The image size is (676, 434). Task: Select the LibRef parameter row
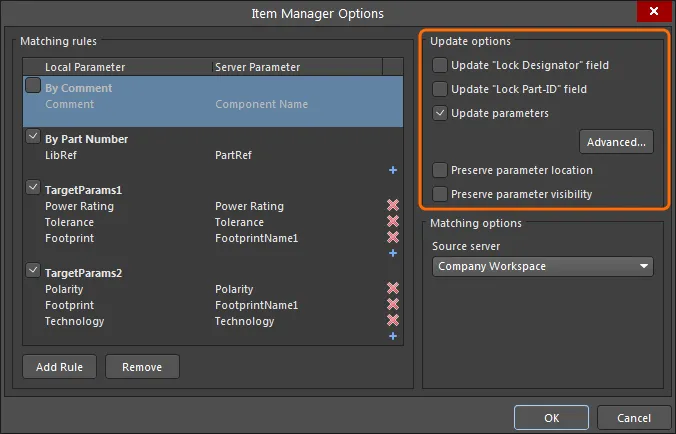(x=213, y=155)
